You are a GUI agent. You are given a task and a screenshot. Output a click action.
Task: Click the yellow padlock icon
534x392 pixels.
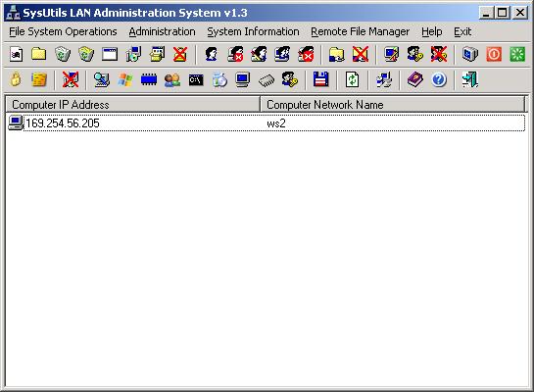click(16, 79)
